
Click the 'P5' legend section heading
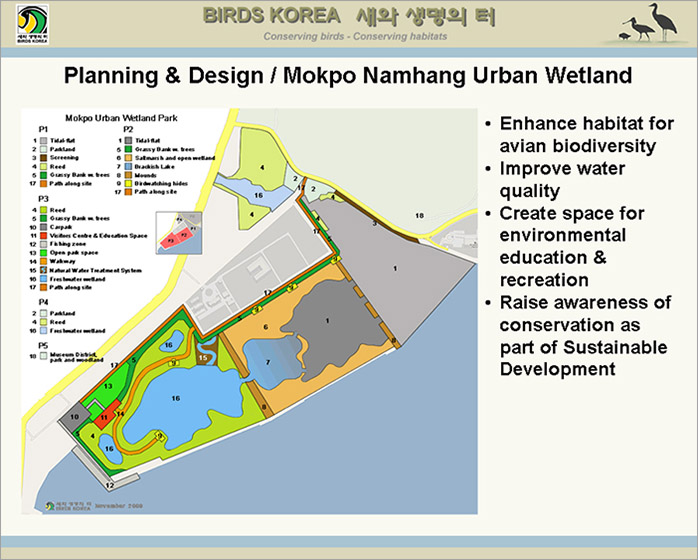(43, 345)
